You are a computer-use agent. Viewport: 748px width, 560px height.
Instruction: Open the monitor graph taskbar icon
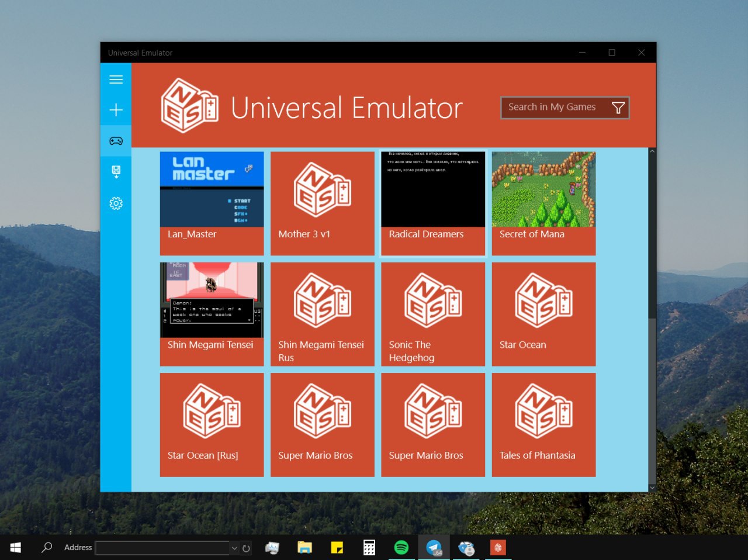[272, 548]
